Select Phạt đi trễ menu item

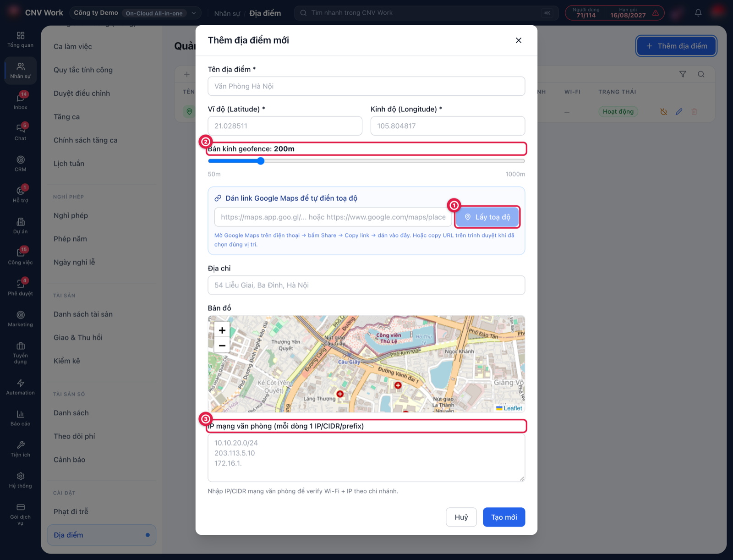coord(71,511)
